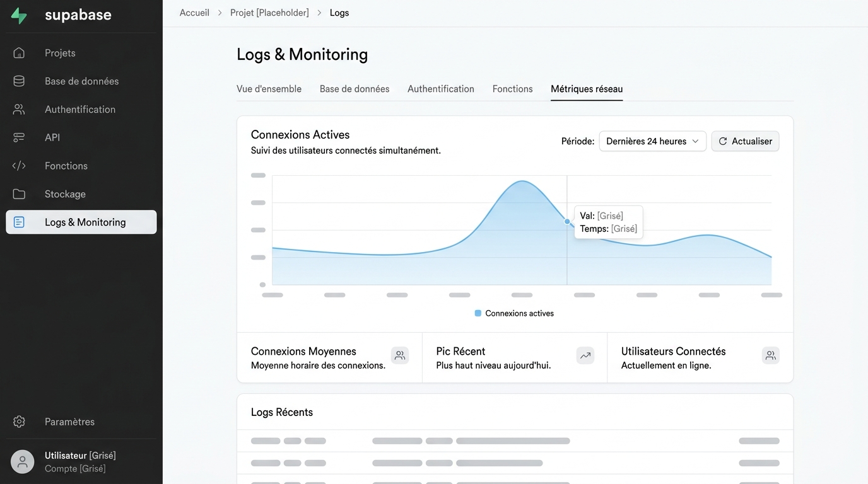Viewport: 868px width, 484px height.
Task: Click the Logs & Monitoring page heading
Action: 302,54
